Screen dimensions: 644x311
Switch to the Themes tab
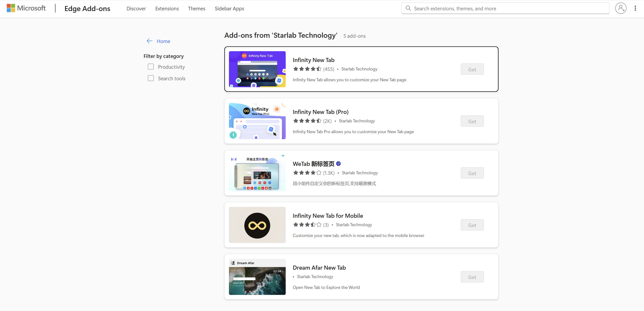point(196,8)
